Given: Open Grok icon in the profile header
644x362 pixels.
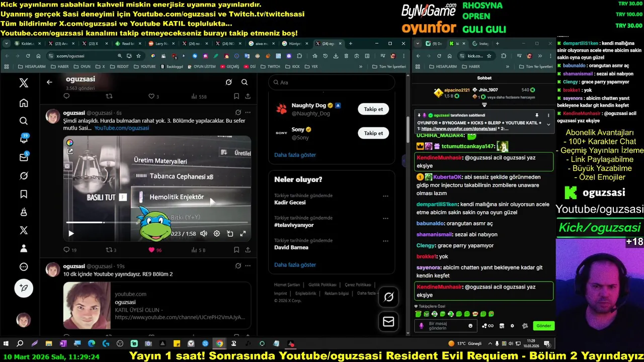Looking at the screenshot, I should (228, 82).
